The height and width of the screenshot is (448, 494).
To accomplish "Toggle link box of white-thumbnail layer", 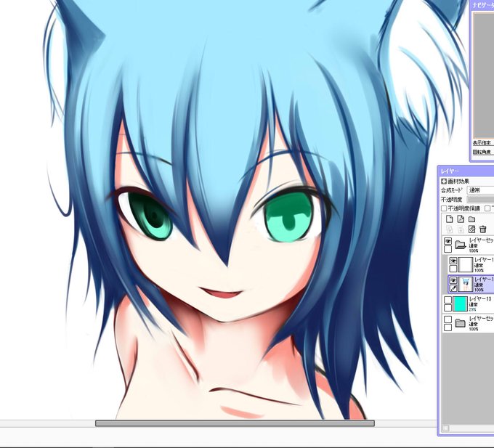I will tap(453, 269).
